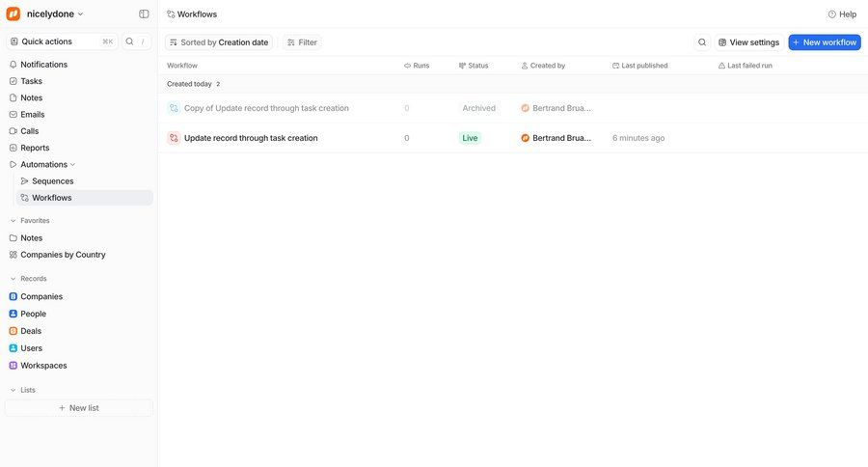The width and height of the screenshot is (868, 467).
Task: Click the Live workflow row icon
Action: click(174, 138)
